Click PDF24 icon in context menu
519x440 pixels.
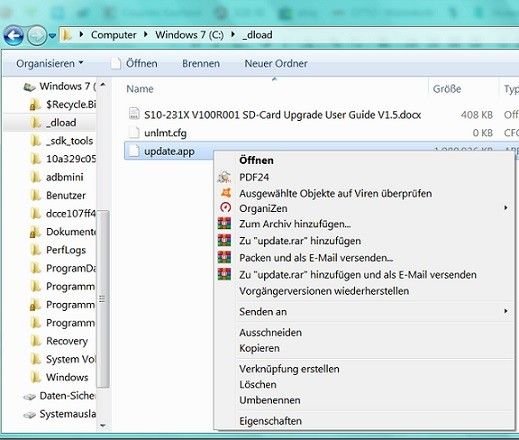[x=224, y=177]
